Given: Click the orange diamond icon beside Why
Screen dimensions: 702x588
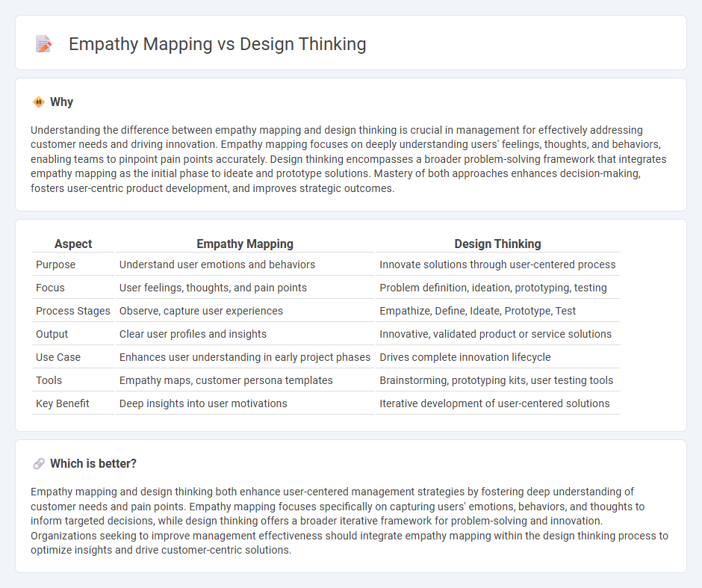Looking at the screenshot, I should (x=39, y=102).
